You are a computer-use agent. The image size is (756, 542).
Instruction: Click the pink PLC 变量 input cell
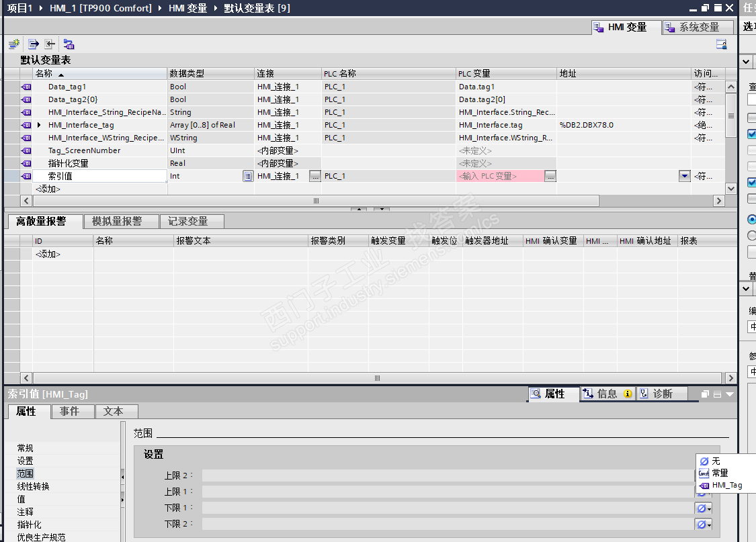[x=500, y=177]
